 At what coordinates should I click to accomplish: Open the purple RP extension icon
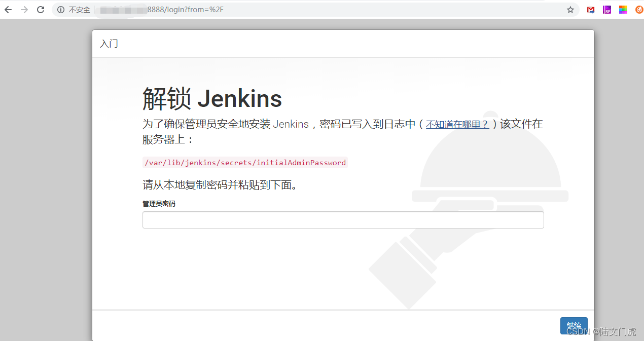pyautogui.click(x=607, y=10)
